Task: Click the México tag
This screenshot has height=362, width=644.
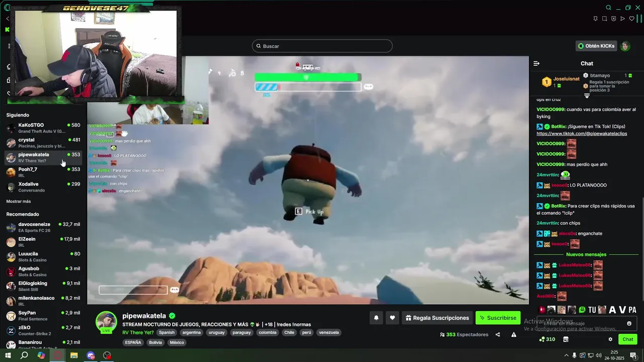Action: (177, 342)
